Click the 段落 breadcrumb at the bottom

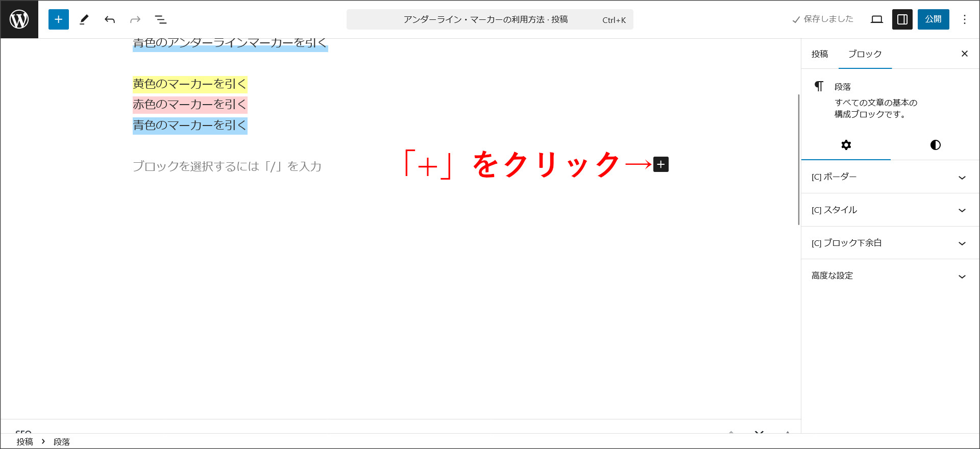point(62,442)
